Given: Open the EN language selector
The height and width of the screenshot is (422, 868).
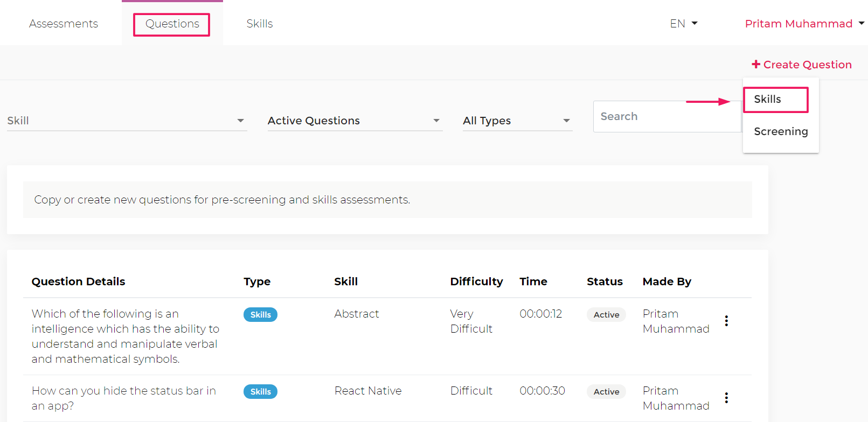Looking at the screenshot, I should pos(683,24).
